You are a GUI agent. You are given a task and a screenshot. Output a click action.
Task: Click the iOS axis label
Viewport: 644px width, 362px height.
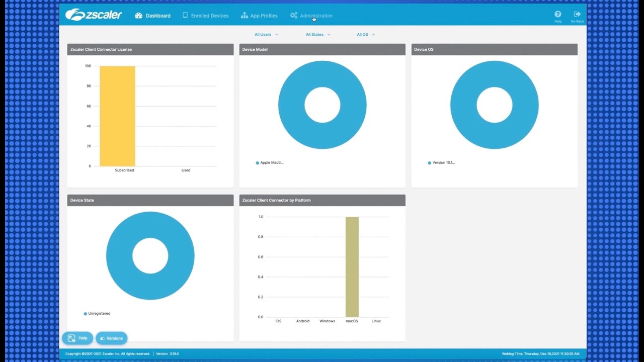coord(278,321)
